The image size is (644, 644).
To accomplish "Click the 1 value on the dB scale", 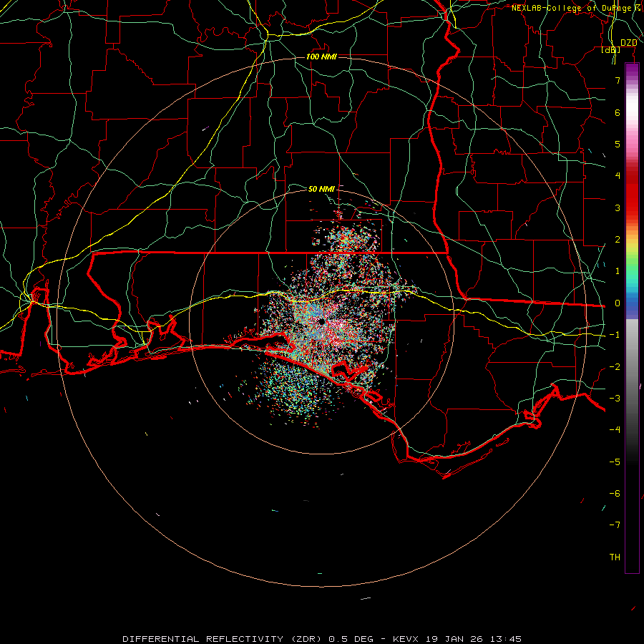I will [x=618, y=271].
